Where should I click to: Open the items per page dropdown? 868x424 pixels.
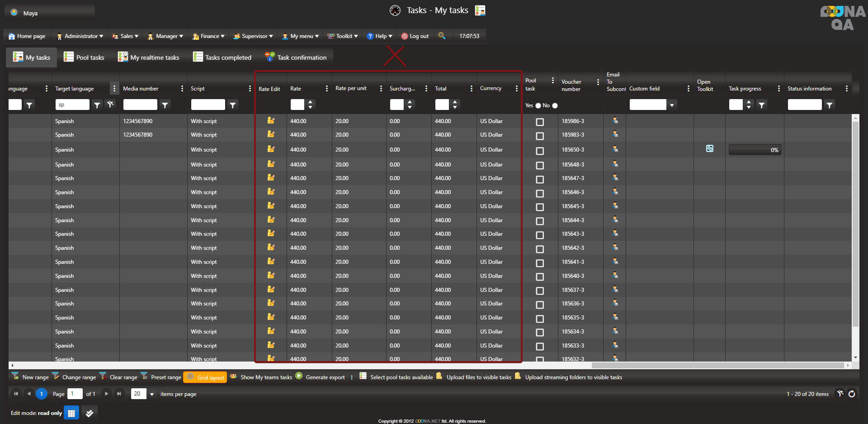pos(152,394)
